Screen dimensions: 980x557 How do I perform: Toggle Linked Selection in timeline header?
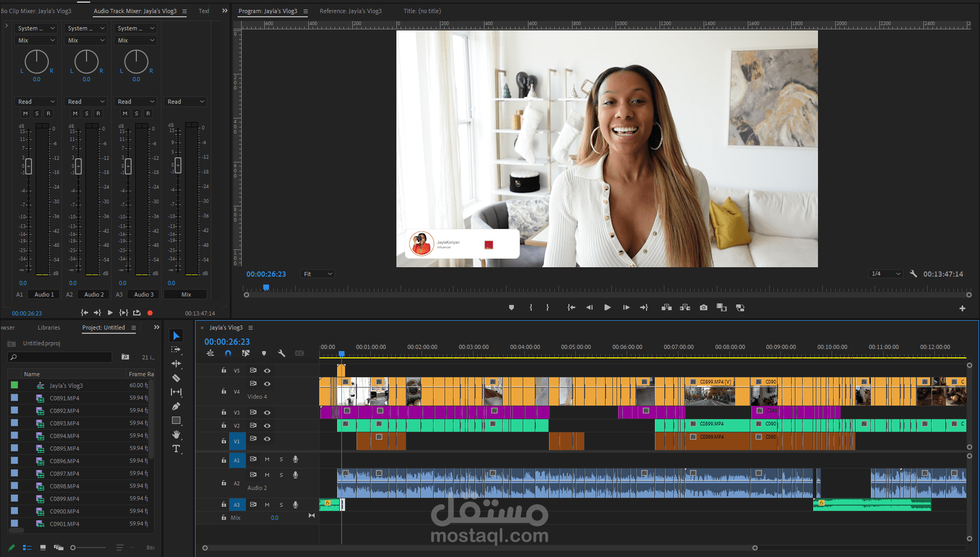click(246, 354)
